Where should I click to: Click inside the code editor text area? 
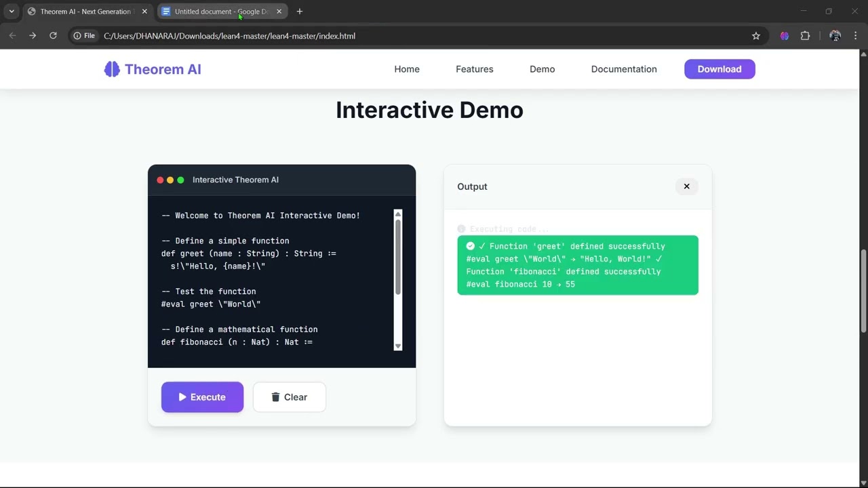pyautogui.click(x=277, y=279)
